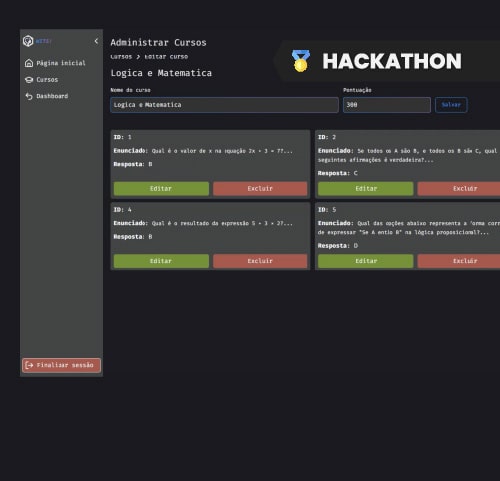Click the back-arrow Dashboard icon
500x481 pixels.
click(29, 96)
